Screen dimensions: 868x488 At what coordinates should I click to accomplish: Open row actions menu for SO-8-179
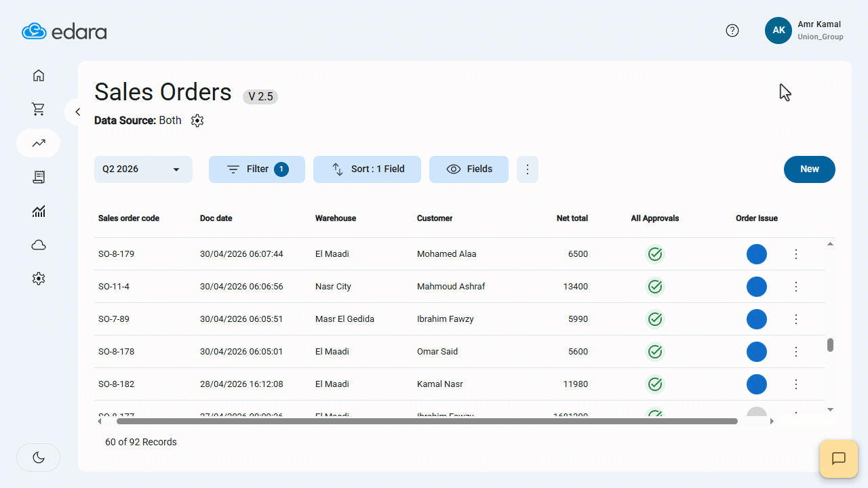(x=796, y=254)
